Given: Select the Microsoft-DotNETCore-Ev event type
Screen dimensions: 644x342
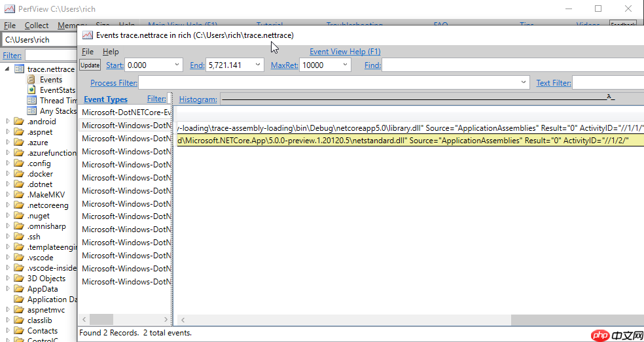Looking at the screenshot, I should pos(125,112).
